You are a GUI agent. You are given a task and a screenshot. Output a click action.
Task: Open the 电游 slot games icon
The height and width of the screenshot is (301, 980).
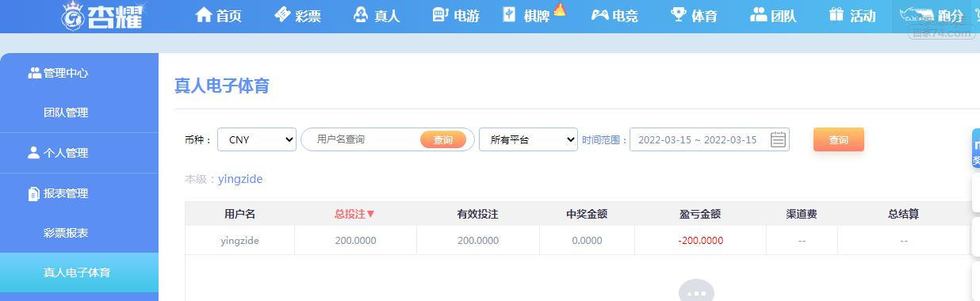[x=440, y=15]
